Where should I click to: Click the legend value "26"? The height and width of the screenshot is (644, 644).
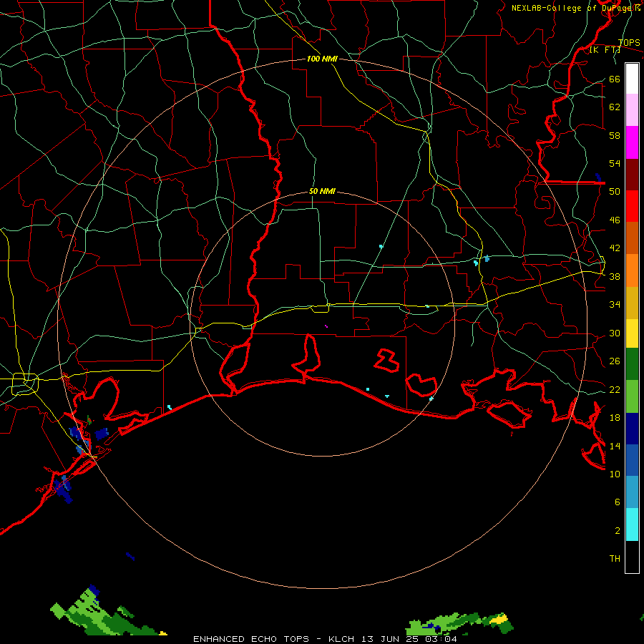(x=615, y=361)
